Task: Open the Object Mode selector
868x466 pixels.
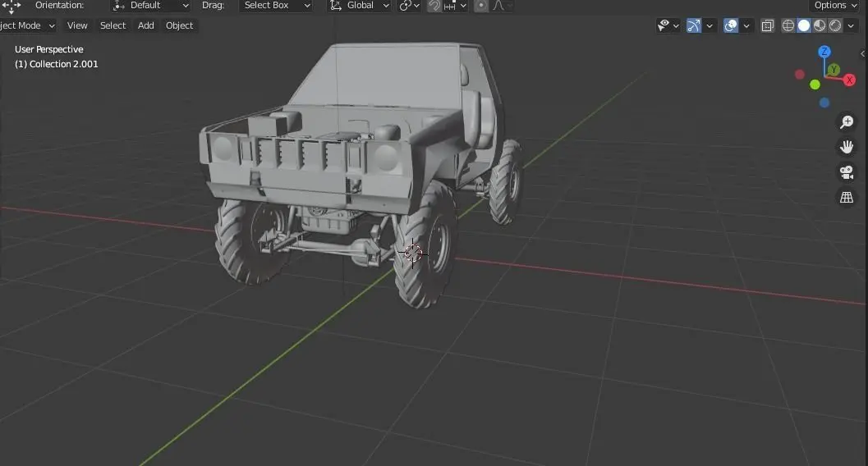Action: click(26, 25)
